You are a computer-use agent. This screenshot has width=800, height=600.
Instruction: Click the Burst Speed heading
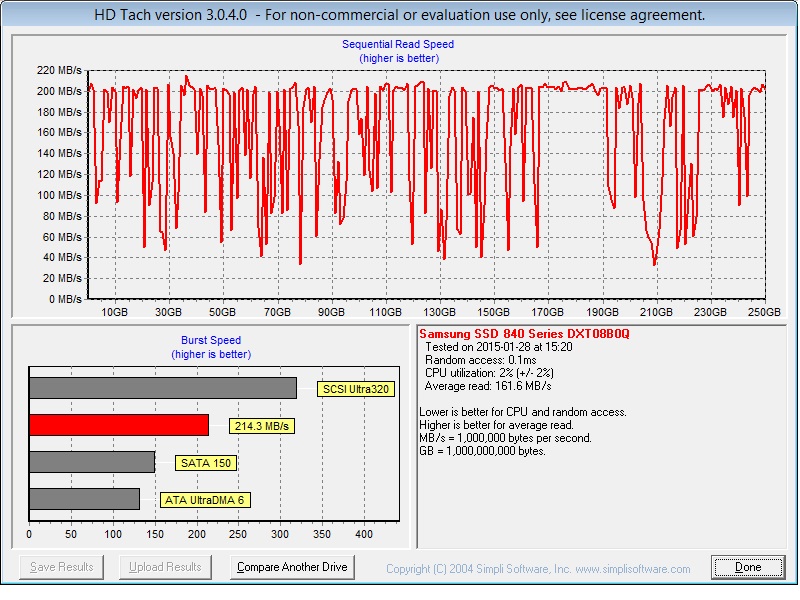coord(211,340)
